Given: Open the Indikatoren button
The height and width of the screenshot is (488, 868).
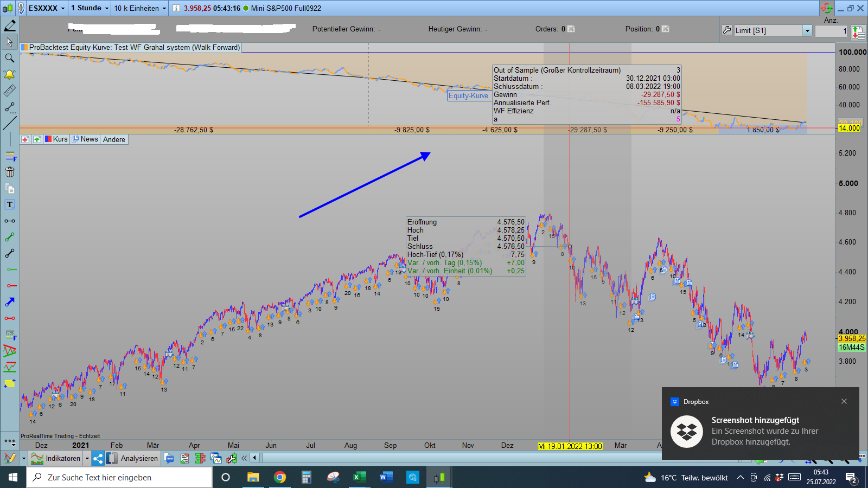Looking at the screenshot, I should [56, 458].
